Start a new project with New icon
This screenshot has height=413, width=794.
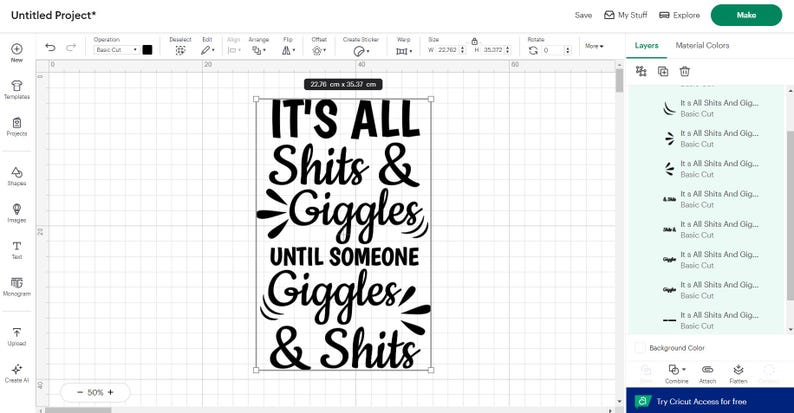click(x=17, y=52)
